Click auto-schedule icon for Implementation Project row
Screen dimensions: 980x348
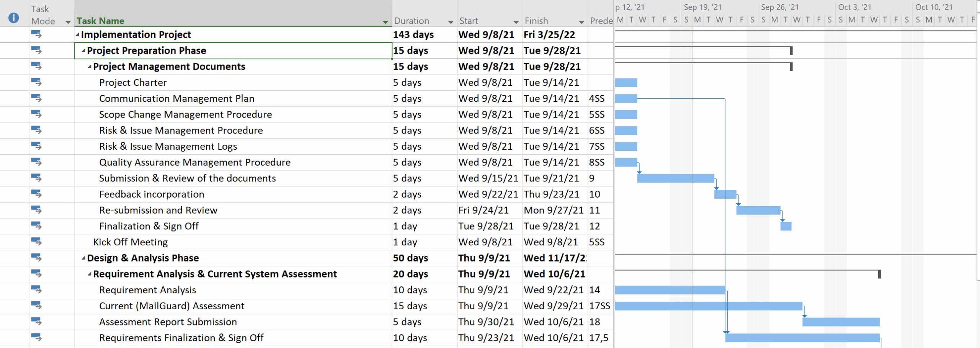(36, 34)
